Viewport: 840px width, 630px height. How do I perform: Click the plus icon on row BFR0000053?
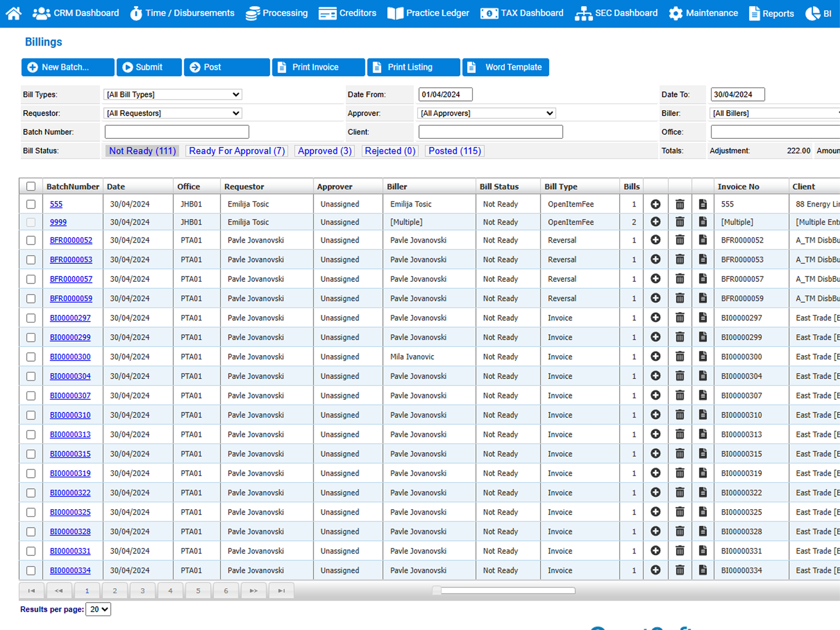click(x=656, y=260)
